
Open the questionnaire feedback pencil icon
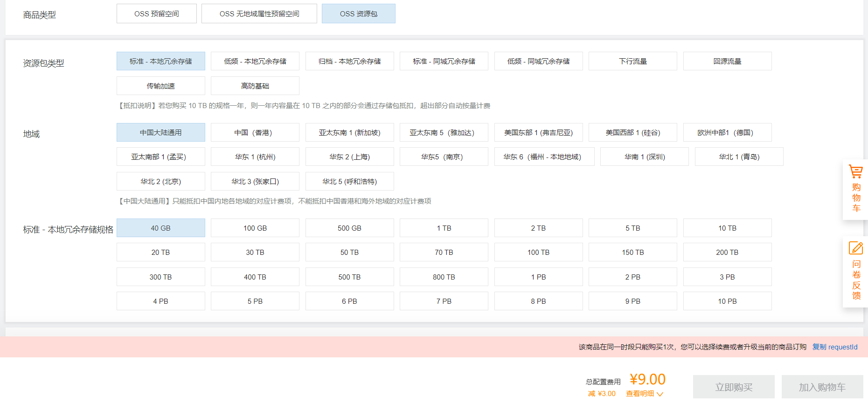coord(855,248)
